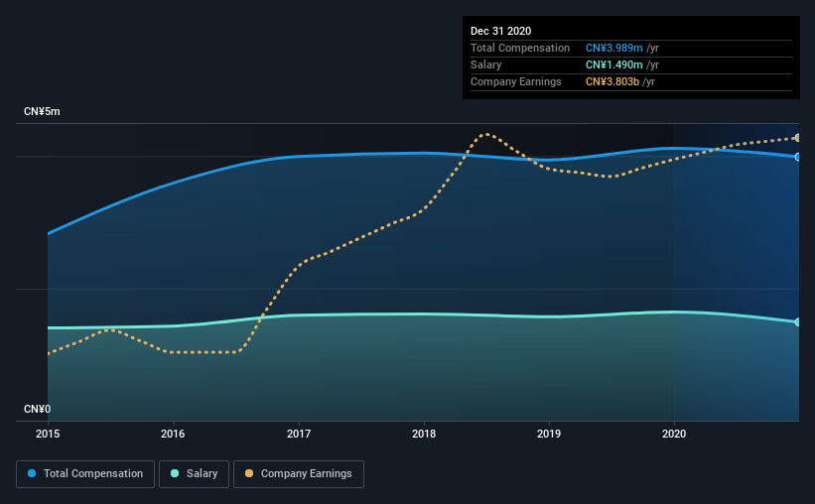Screen dimensions: 815x504
Task: Click the CN¥5m y-axis label
Action: (x=42, y=112)
